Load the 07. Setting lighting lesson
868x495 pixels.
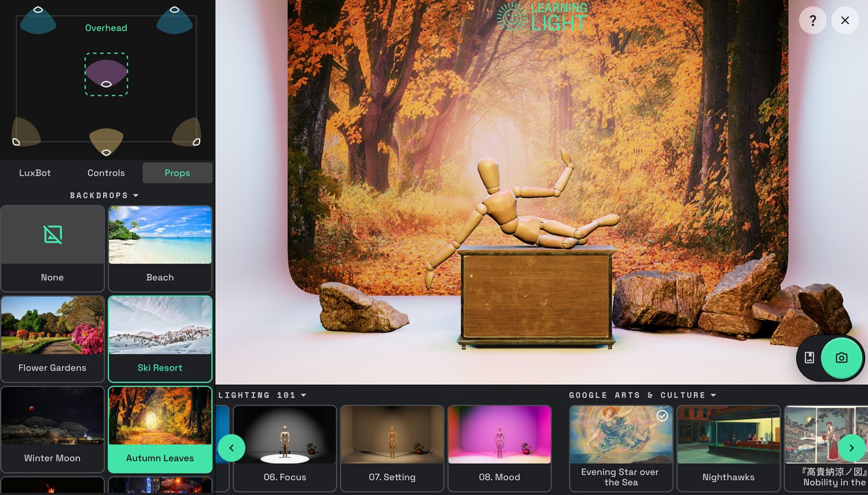point(392,448)
